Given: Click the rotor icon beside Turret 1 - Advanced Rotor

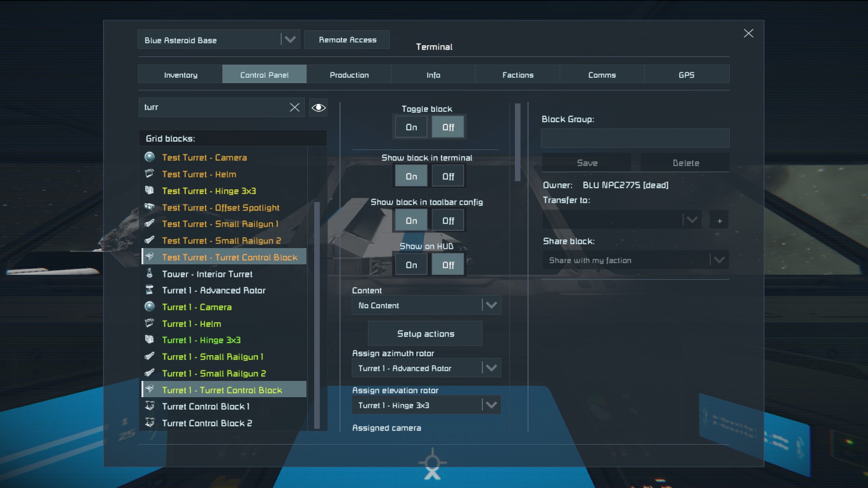Looking at the screenshot, I should (150, 290).
